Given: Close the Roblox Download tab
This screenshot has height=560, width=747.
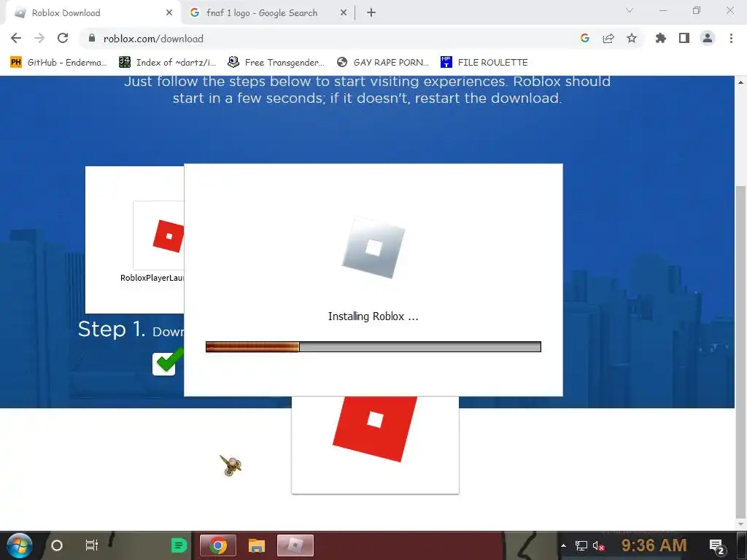Looking at the screenshot, I should pyautogui.click(x=169, y=13).
